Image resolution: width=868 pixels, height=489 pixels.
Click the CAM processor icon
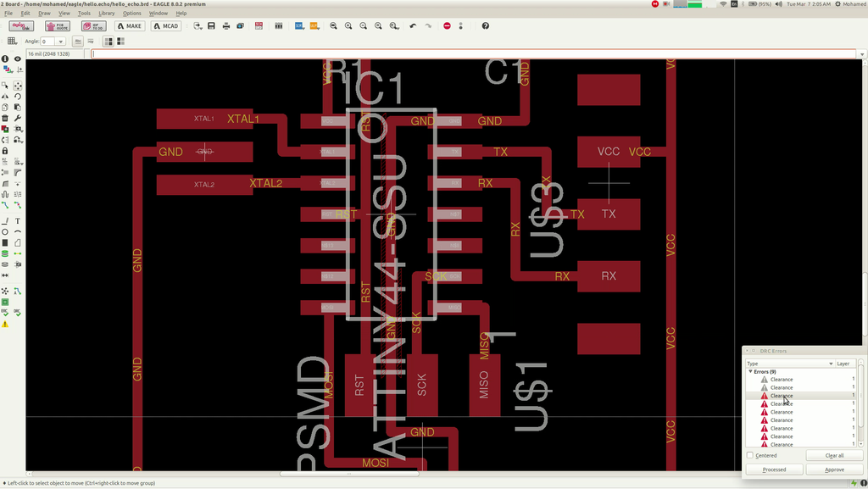240,26
